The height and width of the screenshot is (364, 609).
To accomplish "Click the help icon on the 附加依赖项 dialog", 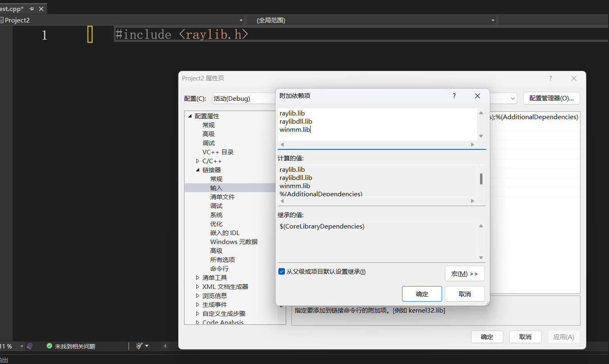I will click(454, 96).
